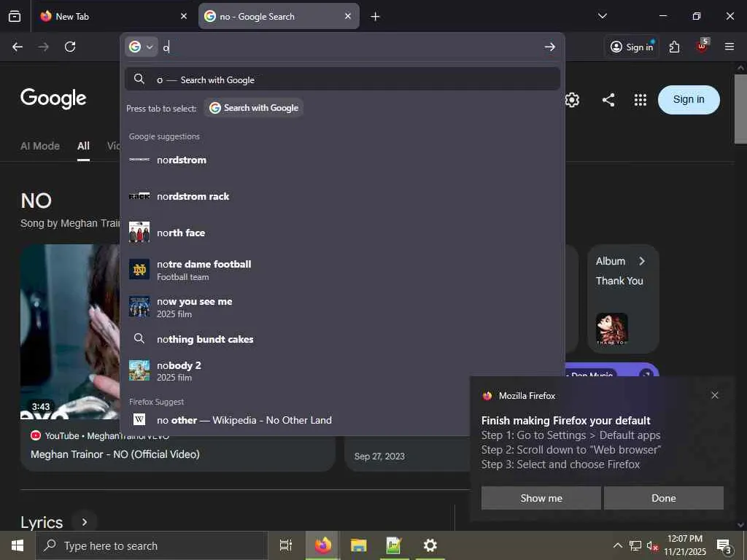Open the taskbar clock showing 12:07 PM
The height and width of the screenshot is (560, 747).
click(685, 545)
